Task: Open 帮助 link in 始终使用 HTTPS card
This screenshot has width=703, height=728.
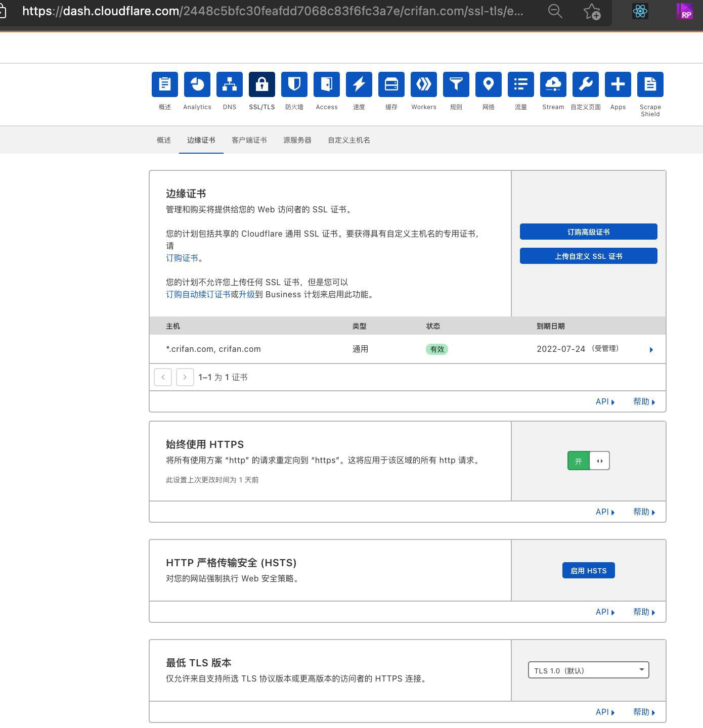Action: point(644,512)
